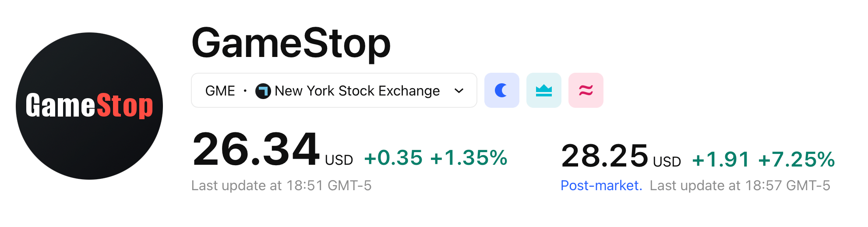The height and width of the screenshot is (227, 868).
Task: Click the New York Stock Exchange round logo
Action: point(263,91)
